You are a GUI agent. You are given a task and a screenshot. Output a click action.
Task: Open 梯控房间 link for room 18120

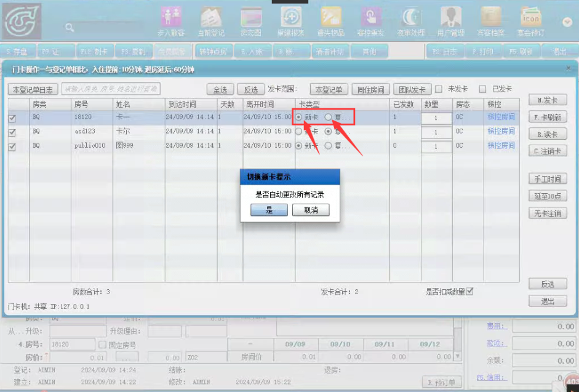pyautogui.click(x=501, y=117)
